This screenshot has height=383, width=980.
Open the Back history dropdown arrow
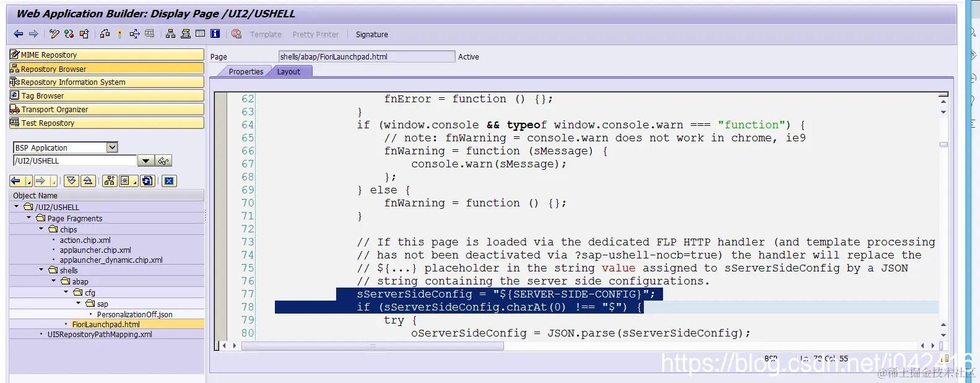tap(28, 181)
